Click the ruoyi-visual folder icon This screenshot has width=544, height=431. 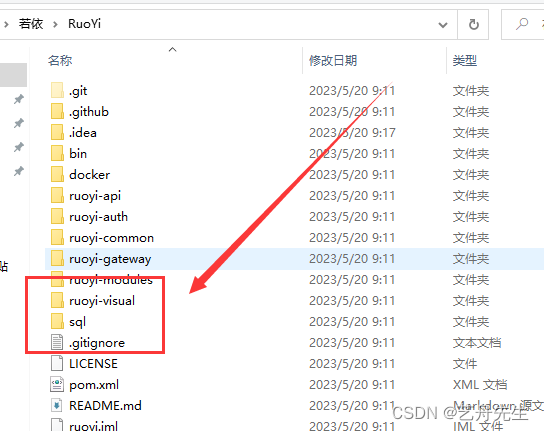(x=57, y=301)
